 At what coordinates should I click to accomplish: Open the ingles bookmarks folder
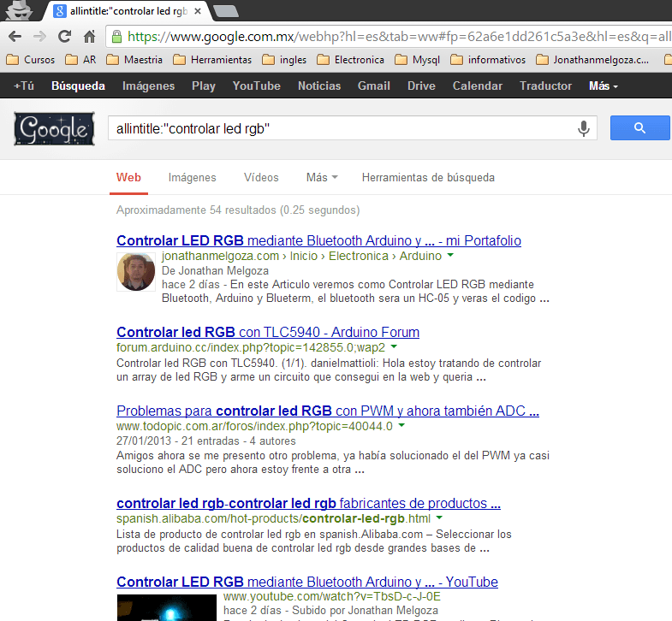284,60
